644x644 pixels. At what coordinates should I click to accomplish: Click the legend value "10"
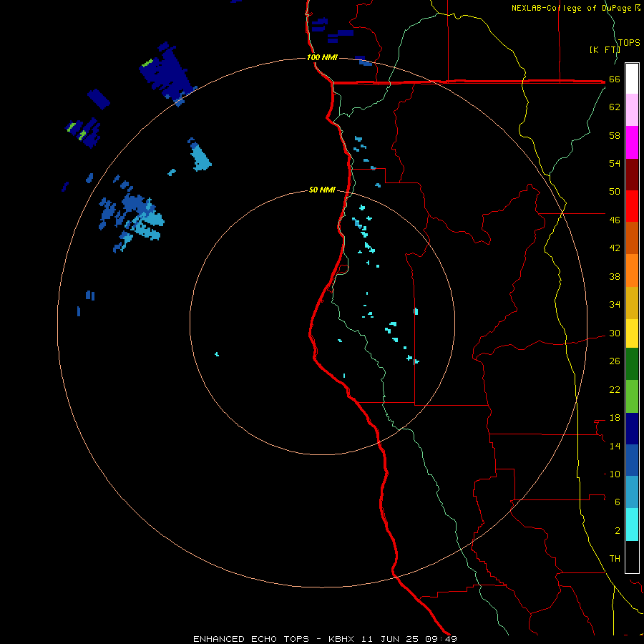pos(615,474)
